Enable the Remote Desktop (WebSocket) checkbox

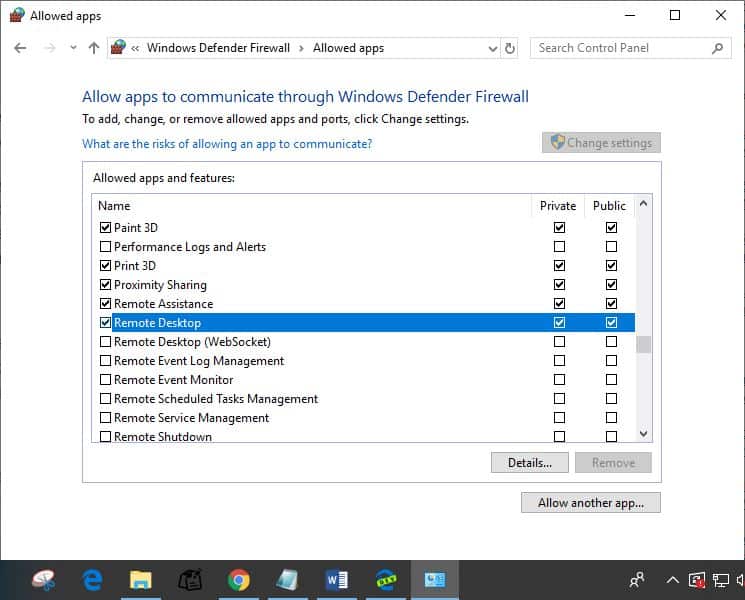pyautogui.click(x=106, y=342)
